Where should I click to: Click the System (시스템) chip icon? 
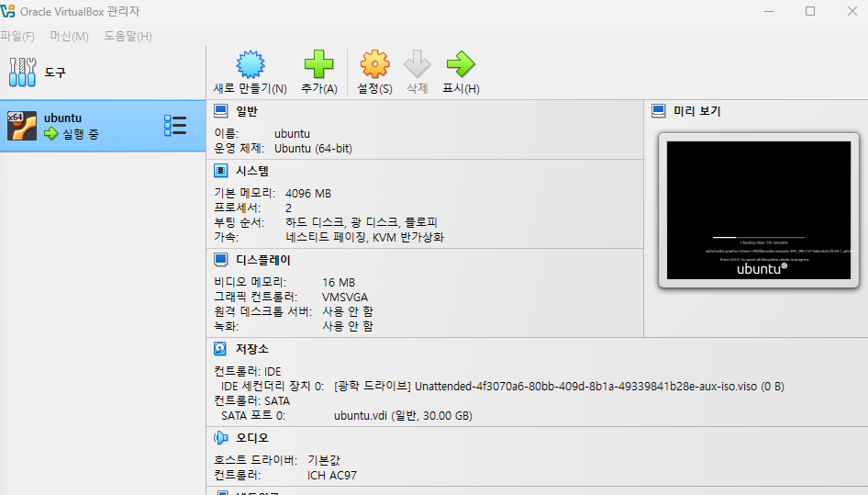pos(221,171)
